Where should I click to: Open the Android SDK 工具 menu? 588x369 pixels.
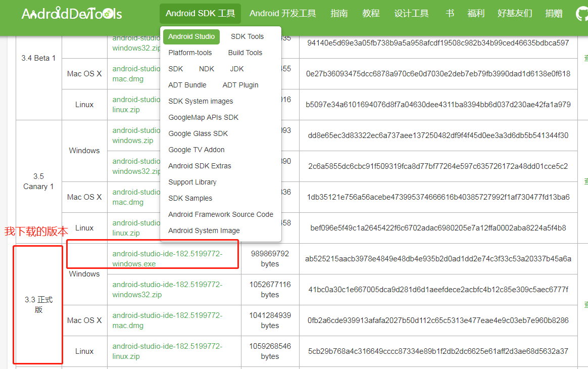[x=200, y=14]
